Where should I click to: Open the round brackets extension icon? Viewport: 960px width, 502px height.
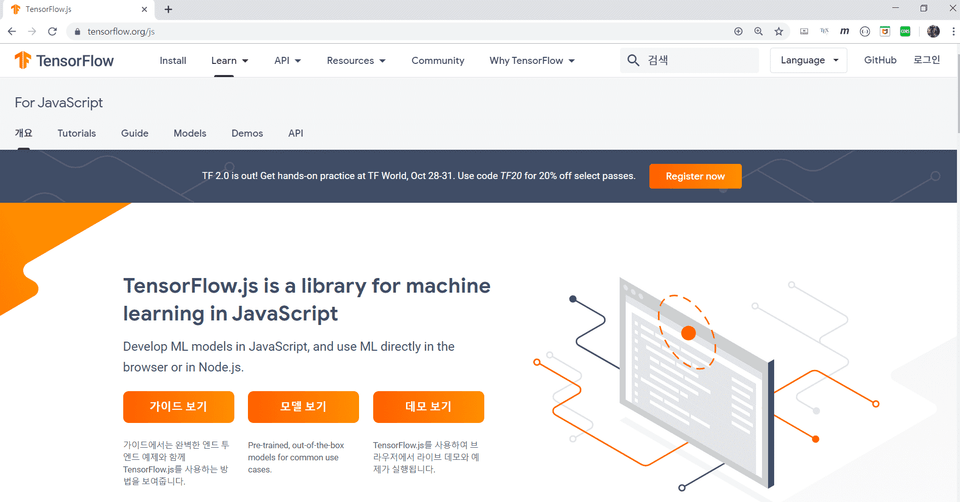(x=864, y=31)
